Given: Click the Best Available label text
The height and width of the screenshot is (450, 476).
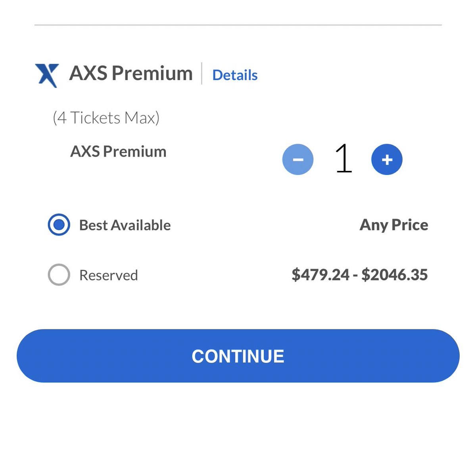Looking at the screenshot, I should (125, 225).
